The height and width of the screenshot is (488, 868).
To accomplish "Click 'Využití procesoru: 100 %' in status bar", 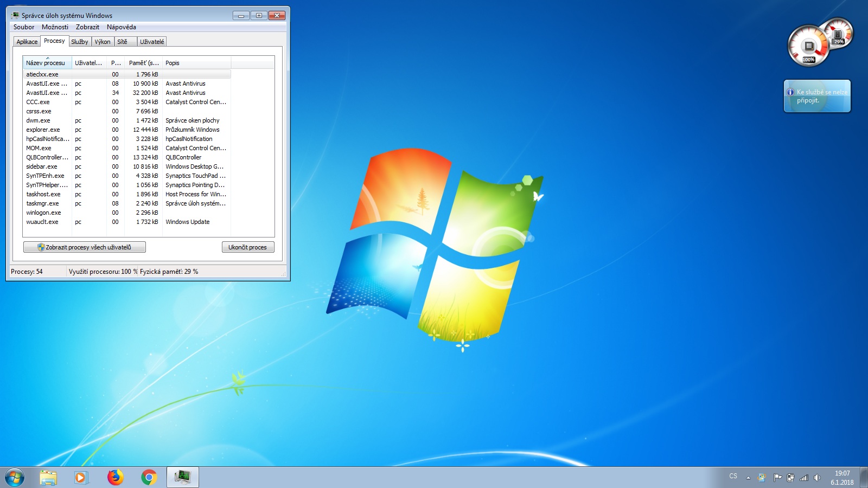I will click(x=103, y=272).
